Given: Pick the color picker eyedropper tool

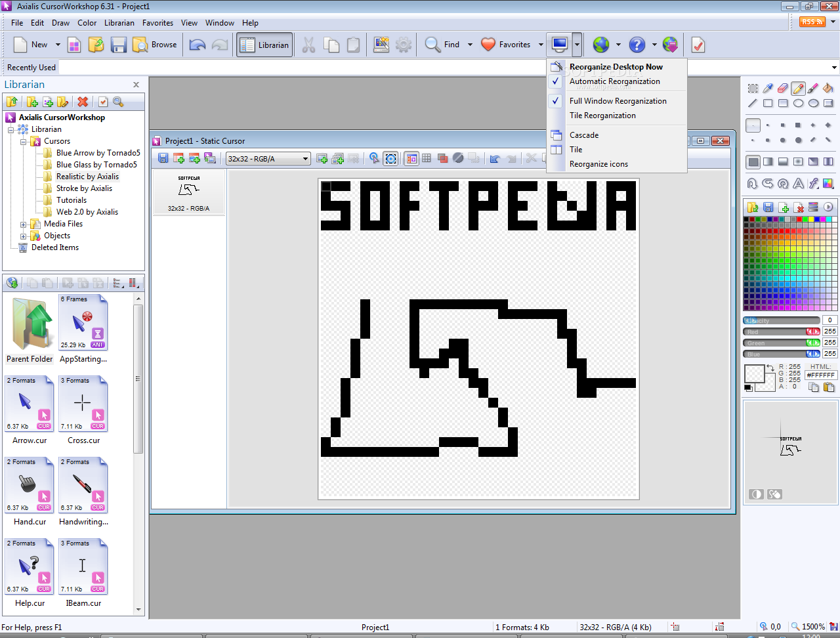Looking at the screenshot, I should [768, 88].
